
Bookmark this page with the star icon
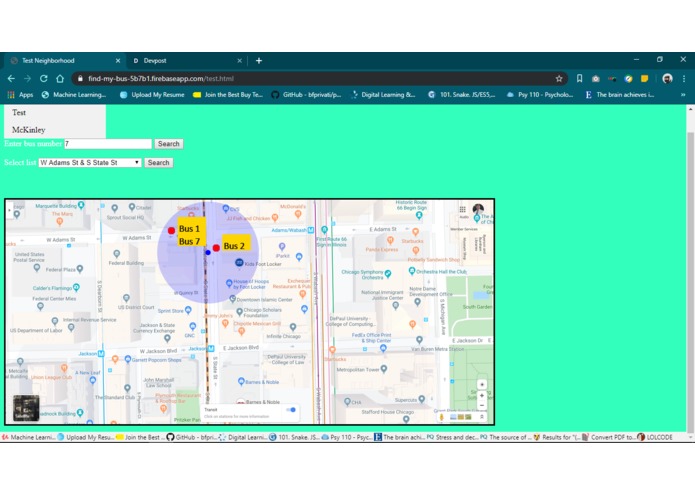click(559, 78)
